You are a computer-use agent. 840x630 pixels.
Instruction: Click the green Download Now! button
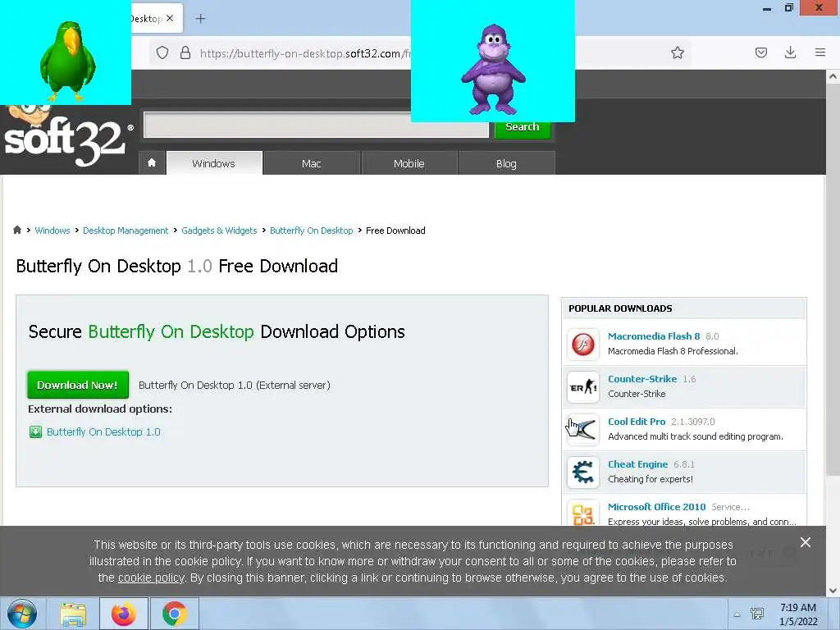78,385
